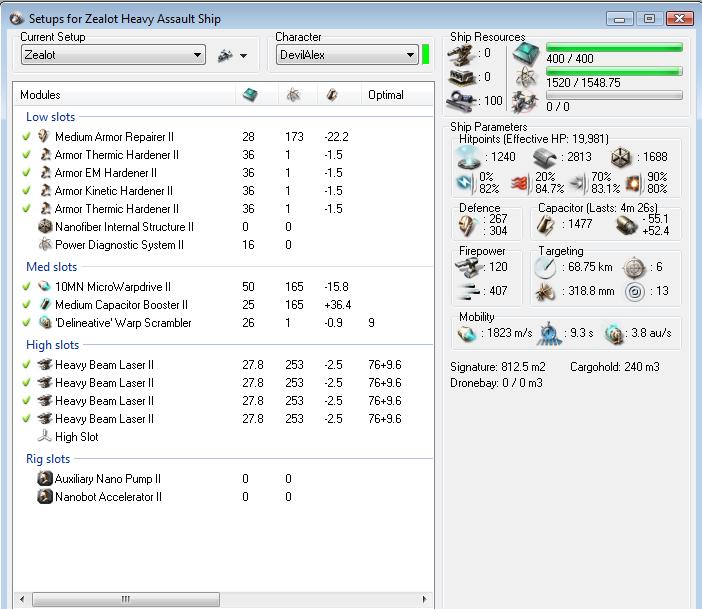Click the Power Diagnostic System II icon
Viewport: 702px width, 609px height.
click(x=45, y=244)
